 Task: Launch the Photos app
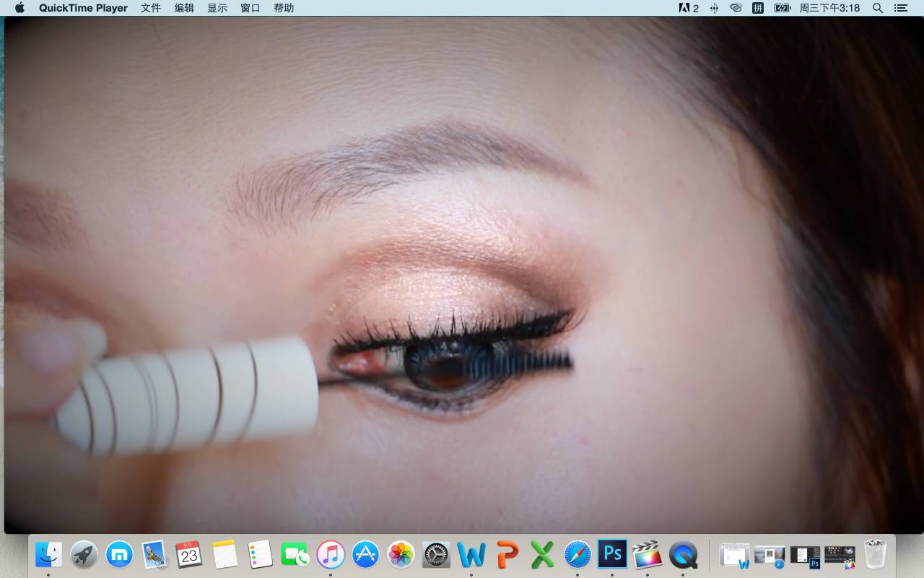pyautogui.click(x=401, y=555)
